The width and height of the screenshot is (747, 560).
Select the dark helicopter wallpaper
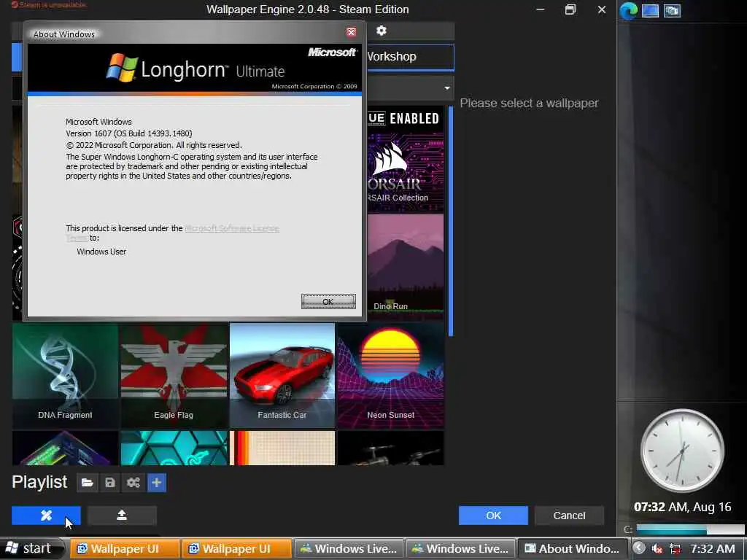[x=391, y=448]
